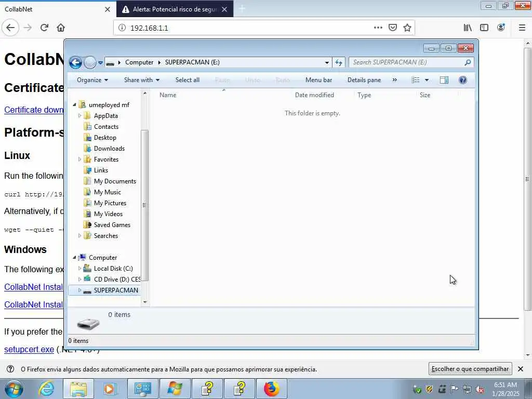
Task: Select Contacts in the navigation tree
Action: click(x=106, y=127)
